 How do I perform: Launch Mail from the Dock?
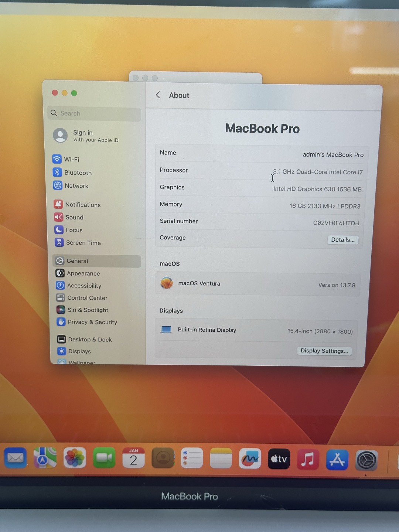tap(15, 458)
